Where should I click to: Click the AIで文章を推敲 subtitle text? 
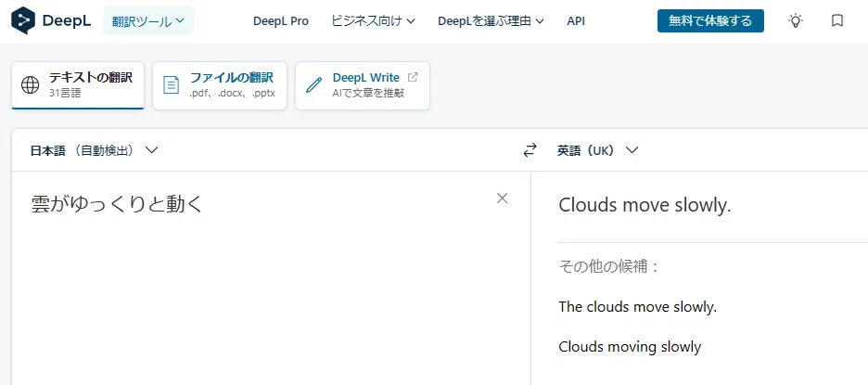coord(369,93)
